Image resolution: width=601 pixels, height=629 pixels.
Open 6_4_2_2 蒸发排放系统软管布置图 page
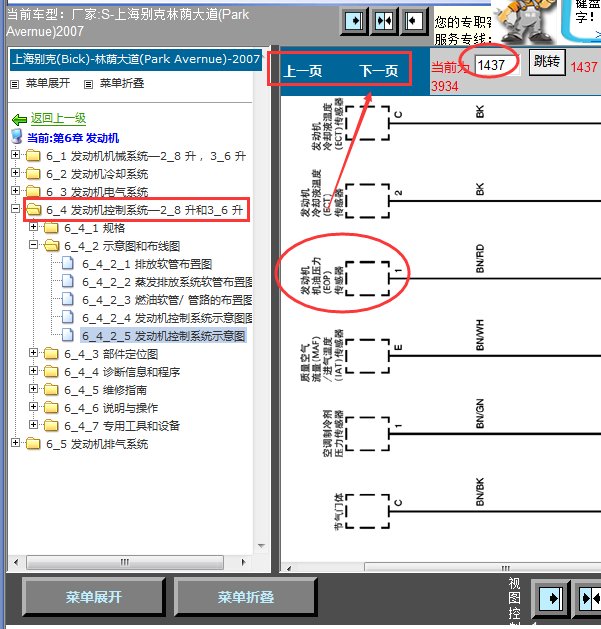click(x=167, y=282)
